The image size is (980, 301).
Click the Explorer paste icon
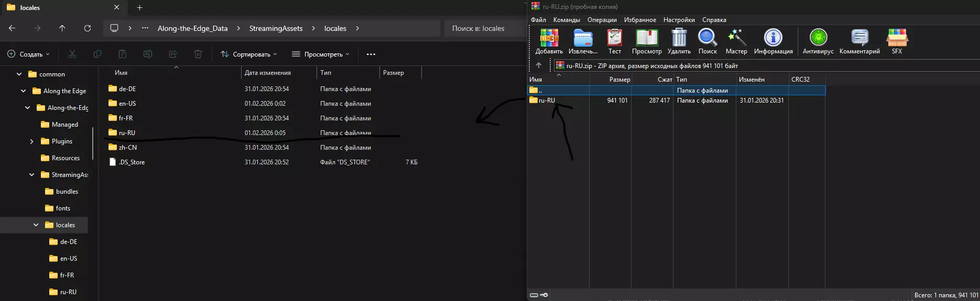[123, 54]
